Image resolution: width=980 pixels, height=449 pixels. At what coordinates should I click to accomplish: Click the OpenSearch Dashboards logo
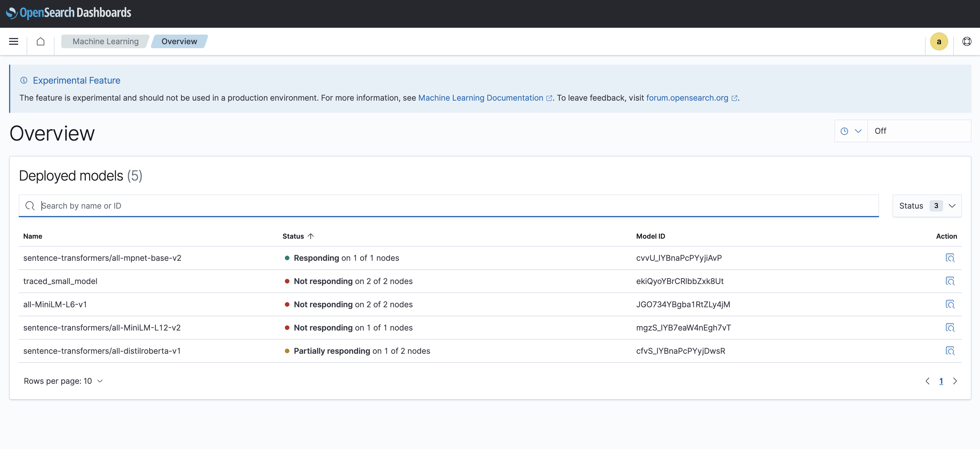68,13
